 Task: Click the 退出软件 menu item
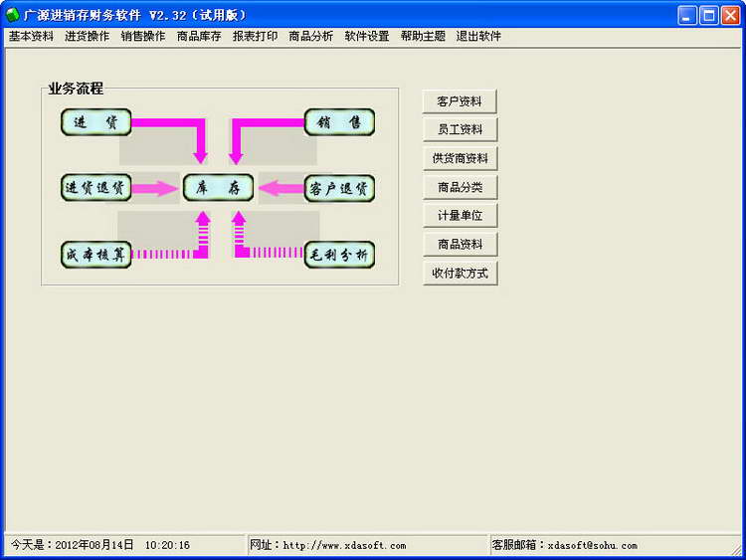(478, 36)
